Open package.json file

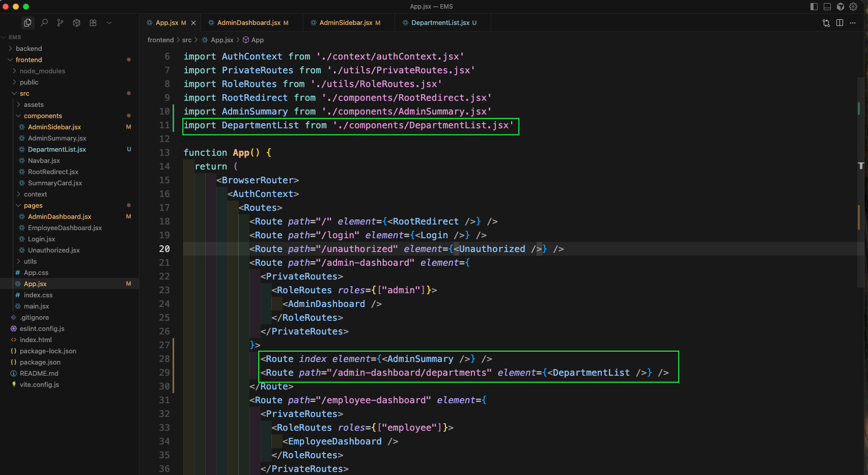click(x=69, y=362)
